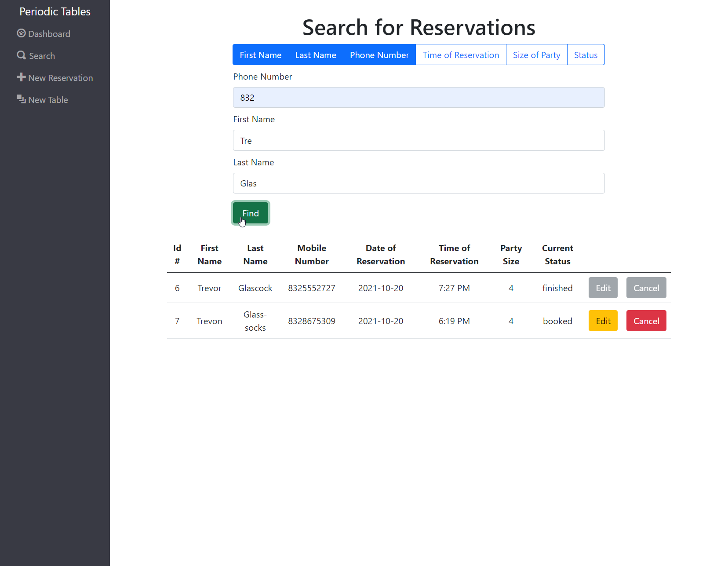728x566 pixels.
Task: Toggle the Phone Number search filter
Action: click(379, 55)
